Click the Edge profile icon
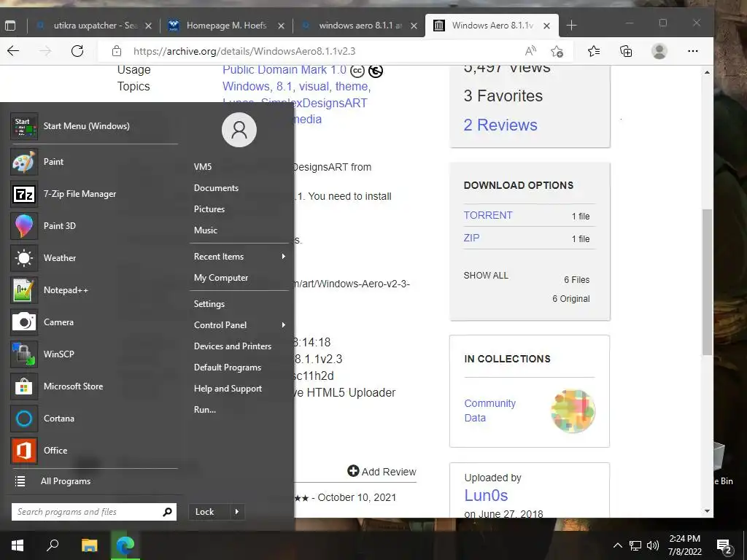 click(x=659, y=51)
